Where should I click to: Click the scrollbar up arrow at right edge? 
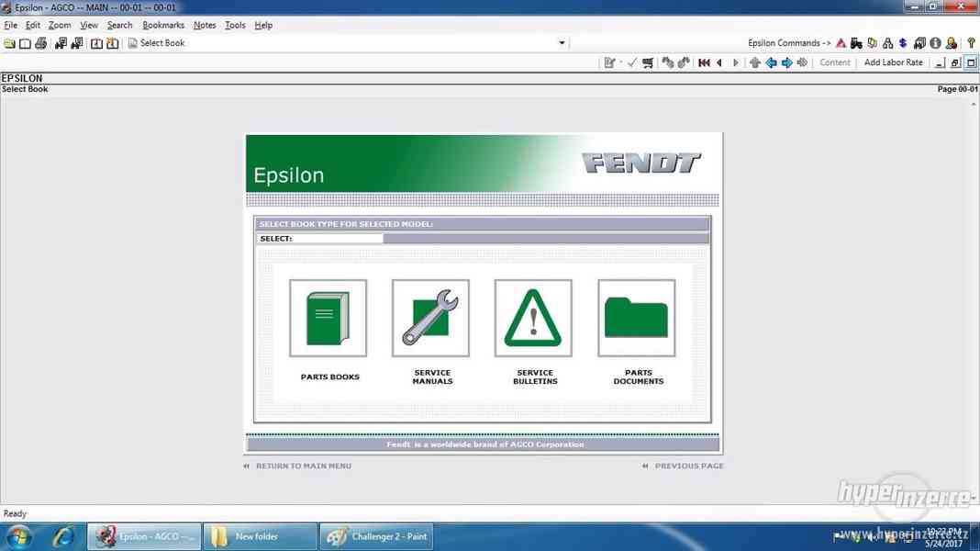[974, 104]
